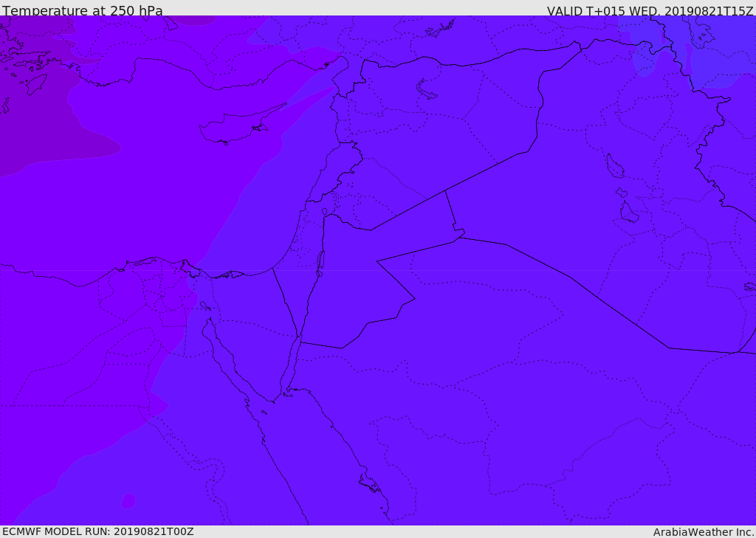Click the "Temperature at 250 hPa" title

(x=83, y=10)
